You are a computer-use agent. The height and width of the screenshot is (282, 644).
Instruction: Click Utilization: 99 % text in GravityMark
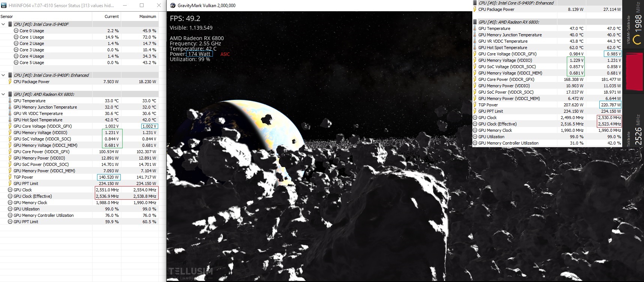click(190, 59)
